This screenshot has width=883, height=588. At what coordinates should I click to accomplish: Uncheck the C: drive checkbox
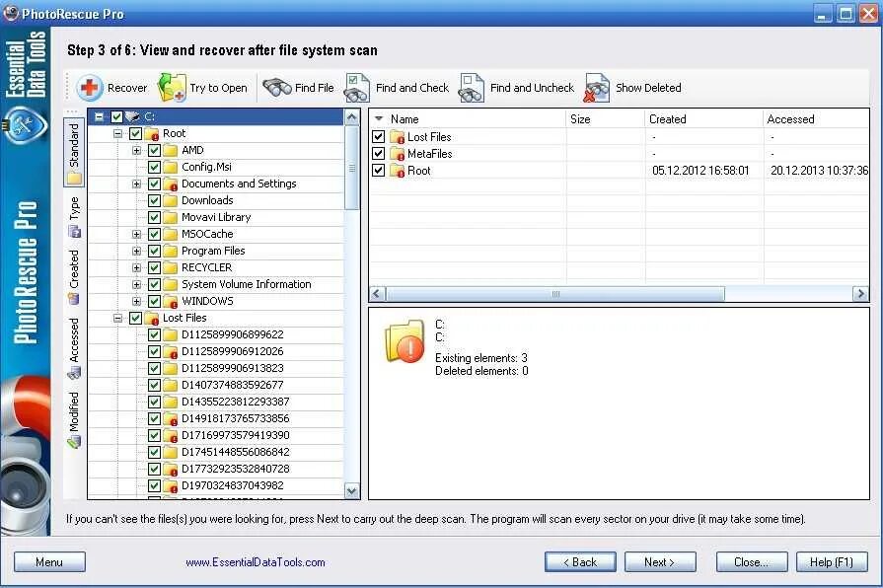click(x=116, y=116)
